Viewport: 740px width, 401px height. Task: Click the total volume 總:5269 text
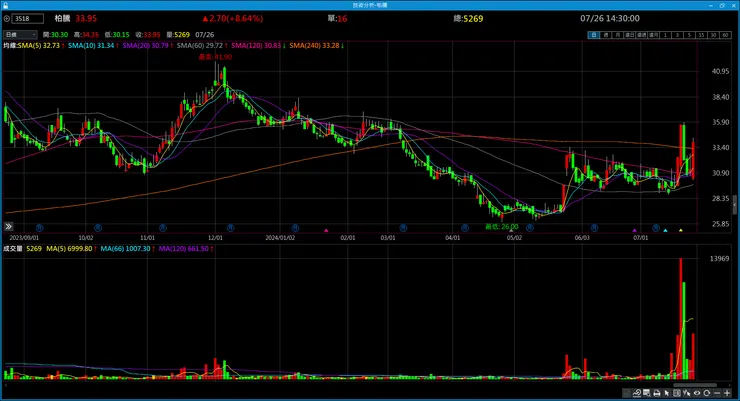(x=468, y=18)
